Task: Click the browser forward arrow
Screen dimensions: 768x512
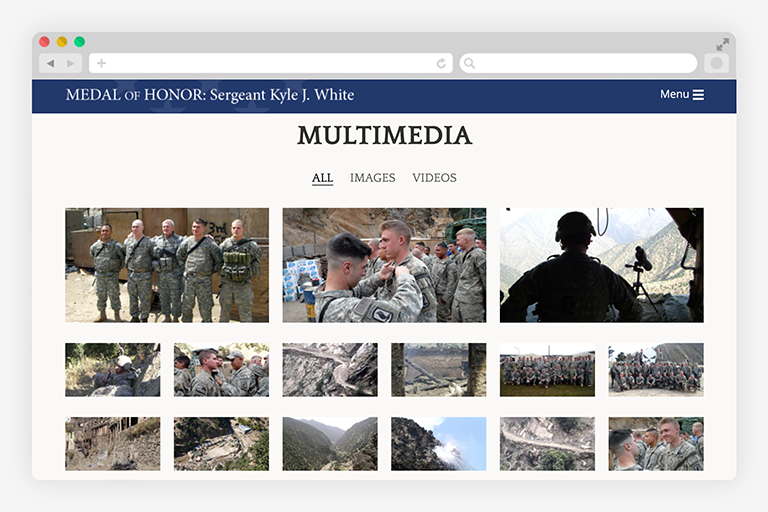Action: 71,63
